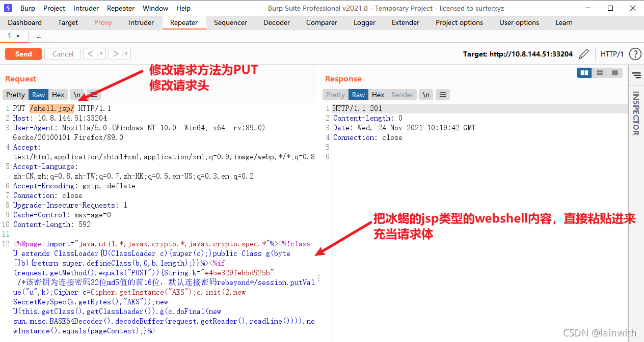Image resolution: width=644 pixels, height=342 pixels.
Task: Select side-by-side layout view icon
Action: (x=584, y=73)
